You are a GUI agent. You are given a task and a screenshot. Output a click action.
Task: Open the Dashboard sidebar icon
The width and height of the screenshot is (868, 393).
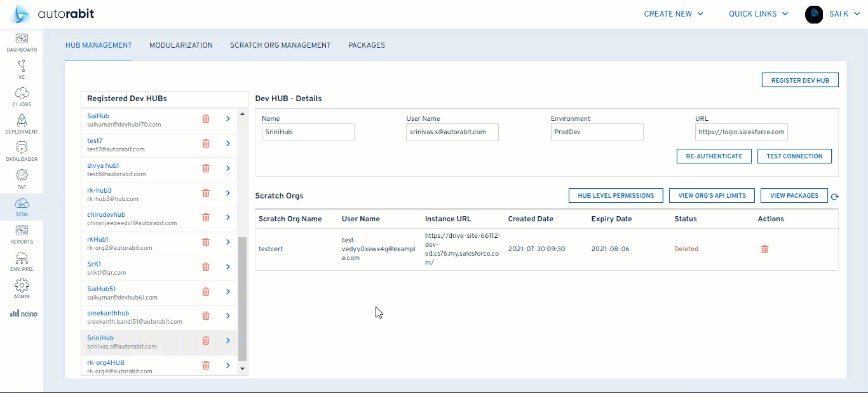(x=22, y=39)
